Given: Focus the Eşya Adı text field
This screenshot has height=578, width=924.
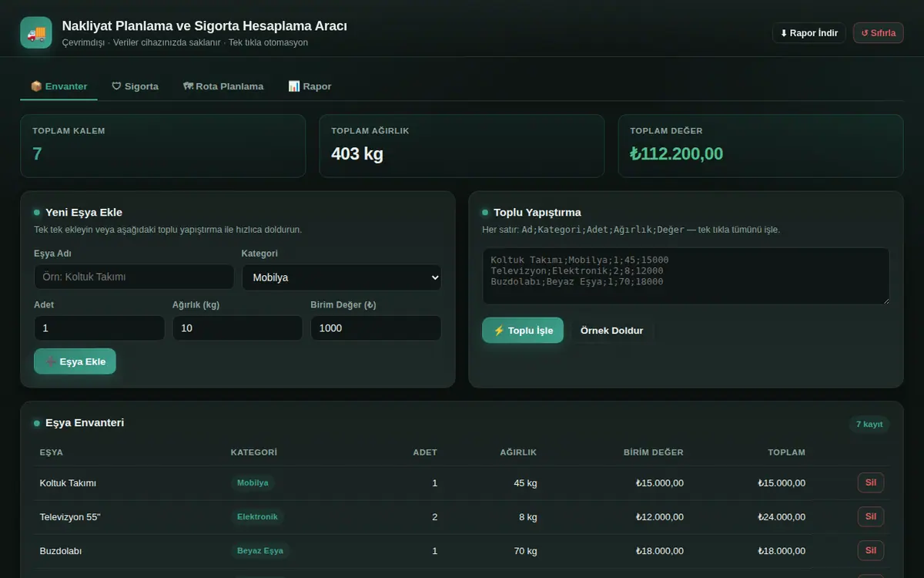Looking at the screenshot, I should [134, 277].
